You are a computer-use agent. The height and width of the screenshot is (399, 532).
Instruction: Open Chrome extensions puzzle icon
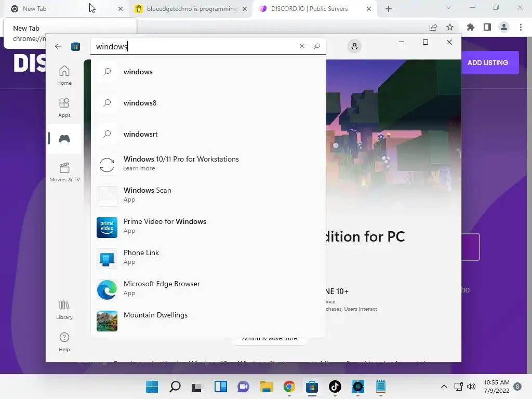471,27
